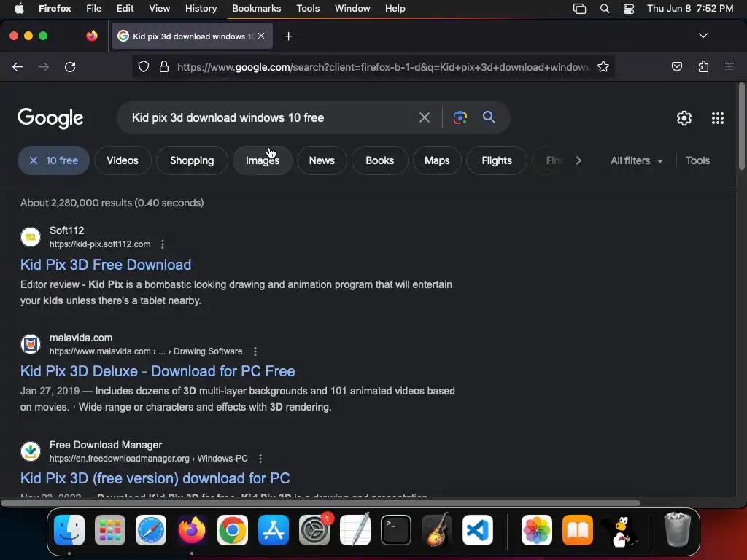Open macOS Control Center
Screen dimensions: 747x560
(628, 9)
